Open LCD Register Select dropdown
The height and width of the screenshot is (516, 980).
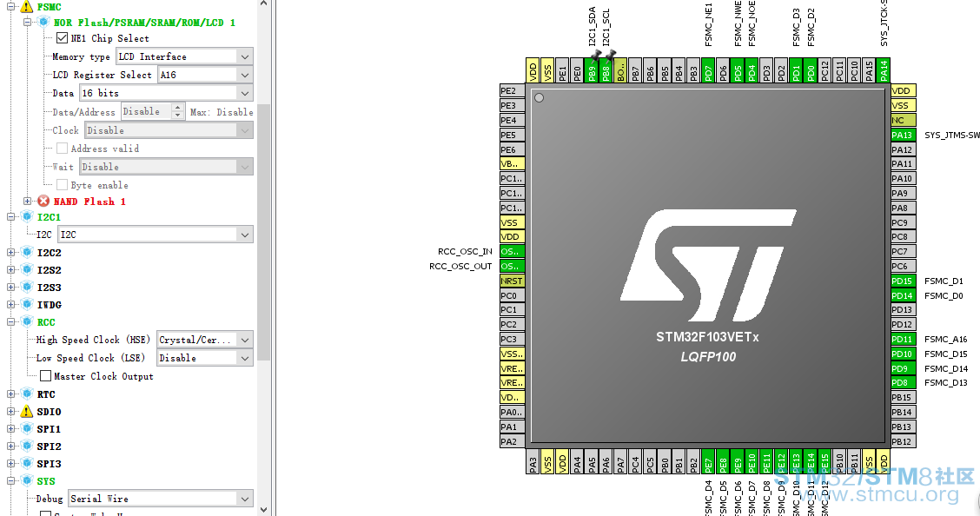(x=206, y=75)
